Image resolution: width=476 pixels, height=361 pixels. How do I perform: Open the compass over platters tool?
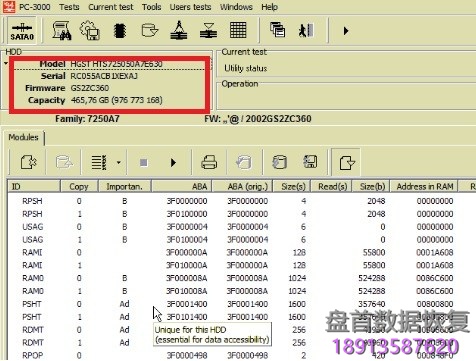(179, 31)
